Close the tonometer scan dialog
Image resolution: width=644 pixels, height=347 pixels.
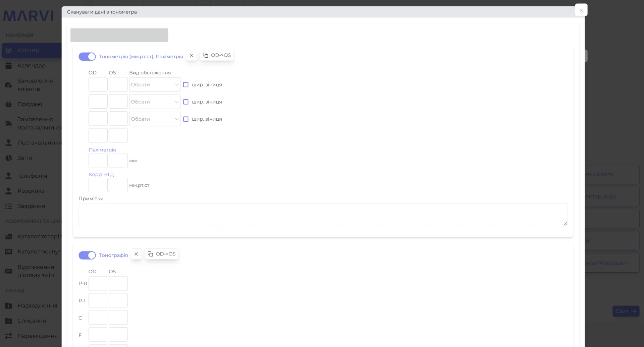click(x=581, y=10)
